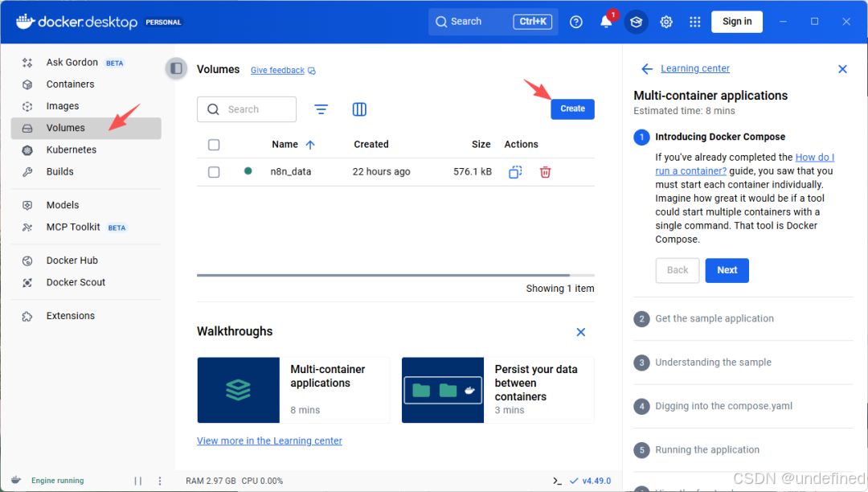Click View more in the Learning center
This screenshot has height=492, width=868.
pos(269,441)
